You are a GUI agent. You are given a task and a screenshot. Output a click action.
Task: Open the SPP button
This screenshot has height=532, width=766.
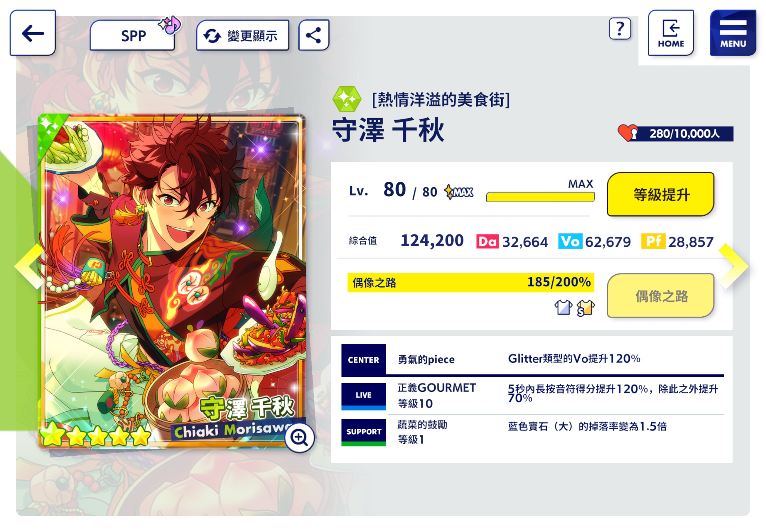(x=133, y=36)
